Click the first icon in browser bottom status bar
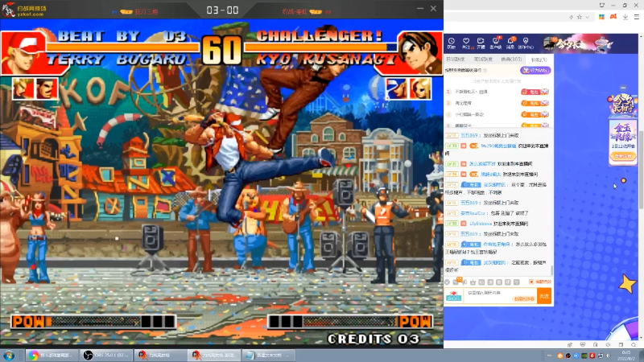The width and height of the screenshot is (644, 362). 570,345
